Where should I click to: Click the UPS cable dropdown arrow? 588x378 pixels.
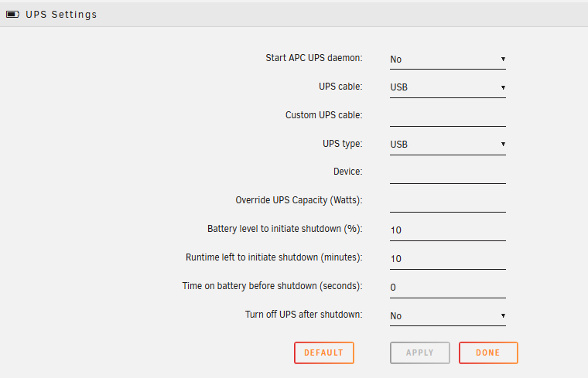tap(503, 87)
